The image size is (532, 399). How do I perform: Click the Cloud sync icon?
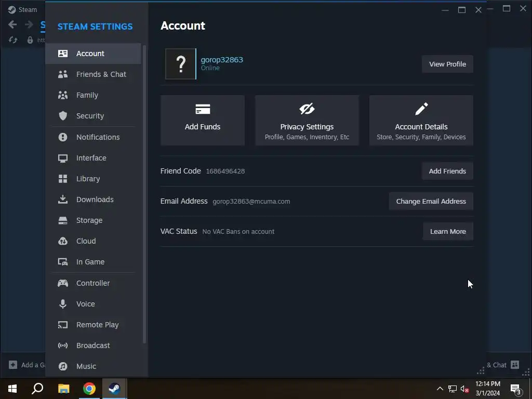pos(63,241)
